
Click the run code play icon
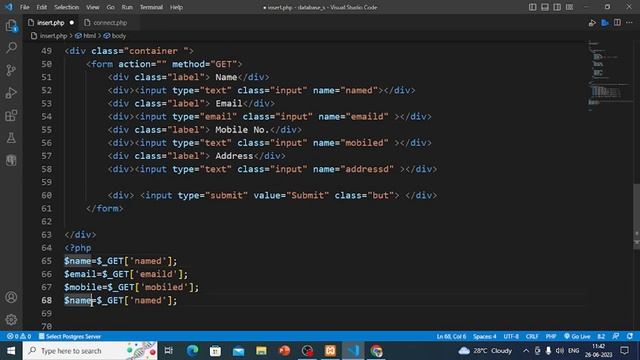click(x=592, y=23)
